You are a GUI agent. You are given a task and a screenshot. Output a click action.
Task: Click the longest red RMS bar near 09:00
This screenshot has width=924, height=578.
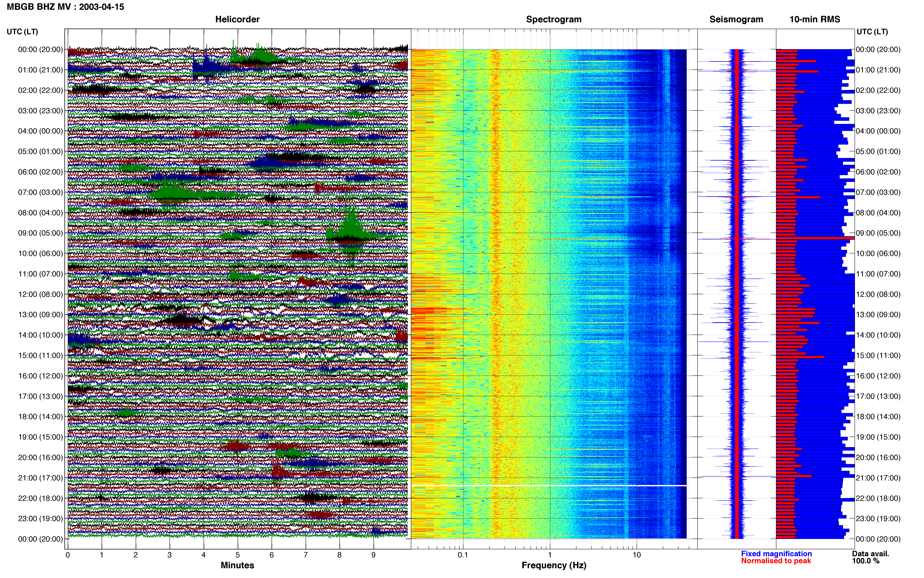(815, 238)
